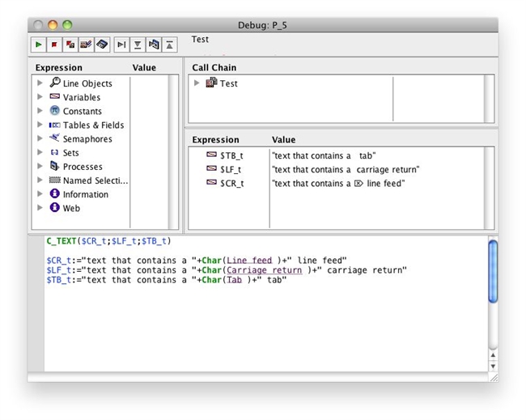Click the Step Out up-arrow icon
The height and width of the screenshot is (420, 526).
[170, 45]
